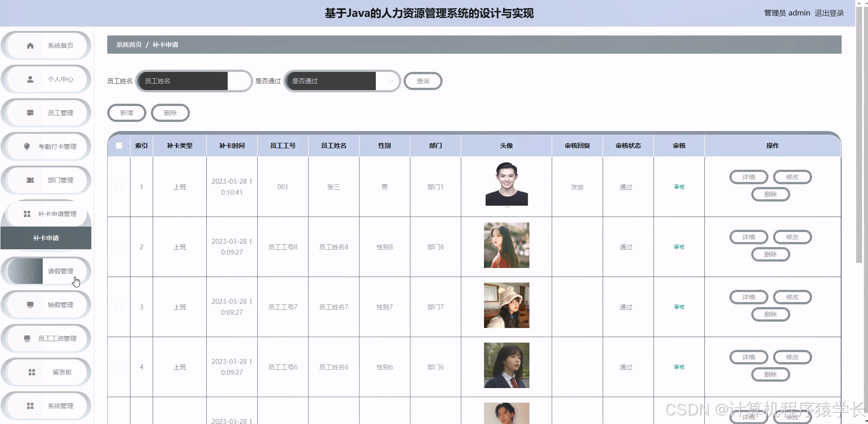868x424 pixels.
Task: Toggle the select-all checkbox in table header
Action: pyautogui.click(x=119, y=146)
